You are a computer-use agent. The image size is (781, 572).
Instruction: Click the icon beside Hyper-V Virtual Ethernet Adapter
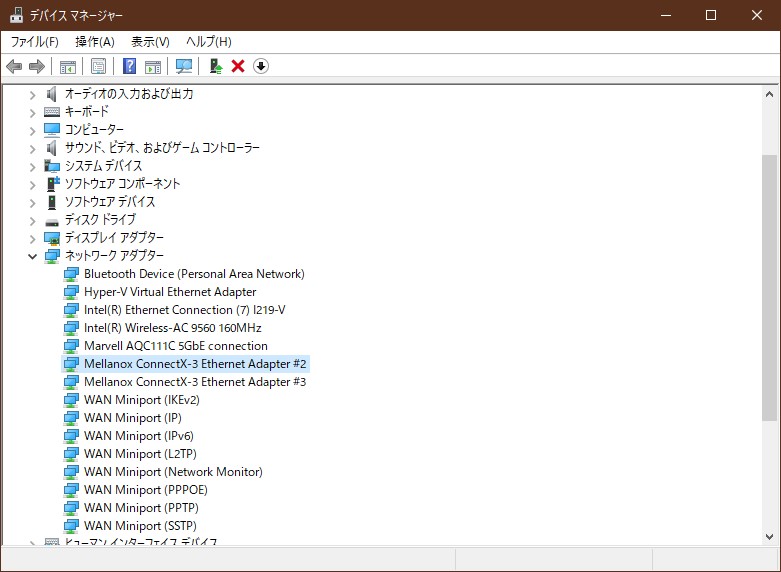coord(71,291)
